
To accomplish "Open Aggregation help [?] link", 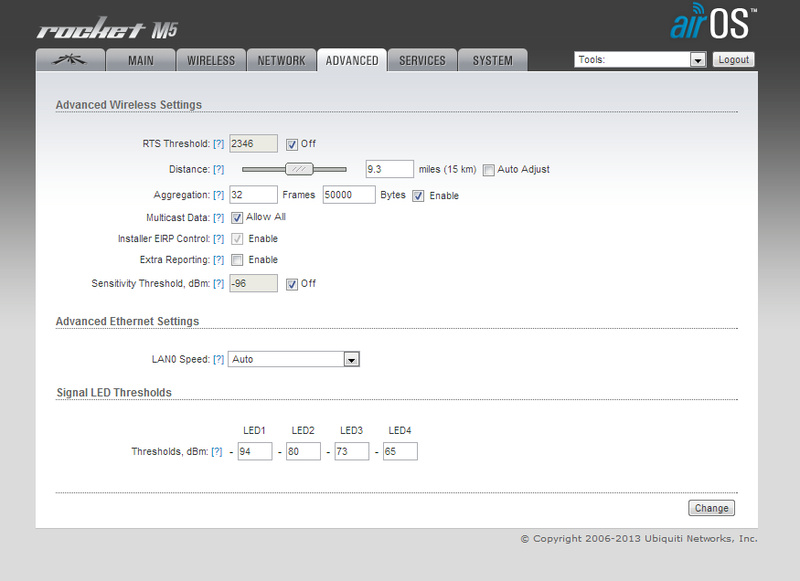I will point(218,195).
